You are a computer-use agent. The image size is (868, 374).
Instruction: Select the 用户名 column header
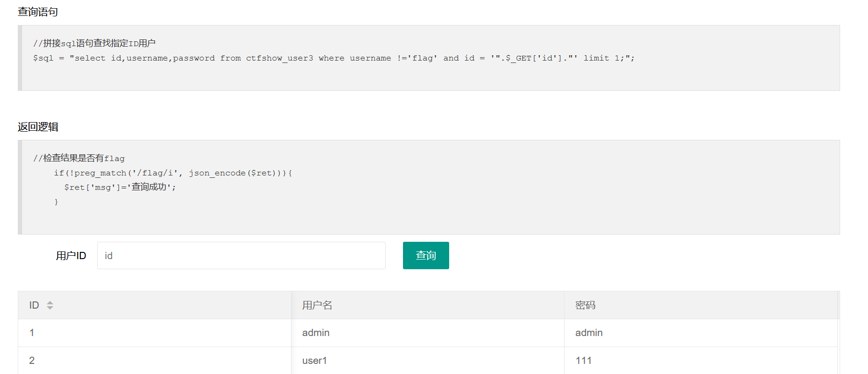point(428,305)
